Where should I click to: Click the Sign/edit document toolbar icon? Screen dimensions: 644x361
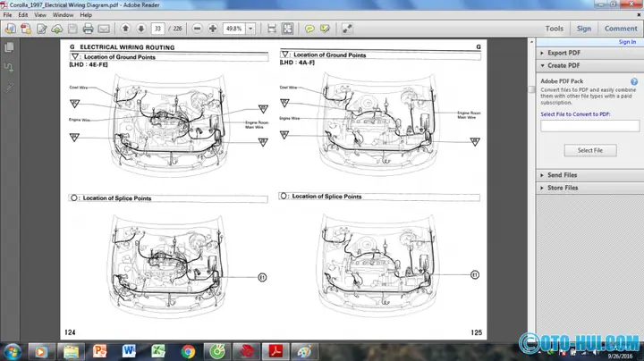(x=41, y=29)
